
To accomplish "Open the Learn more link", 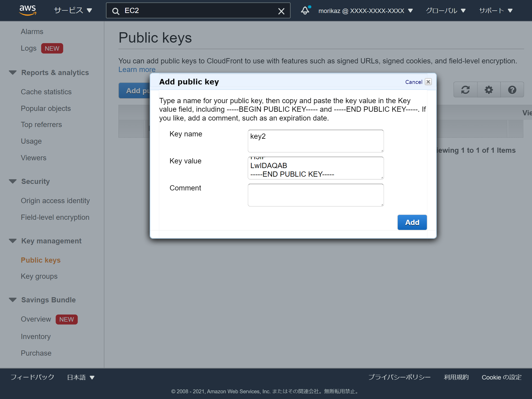I will click(137, 69).
